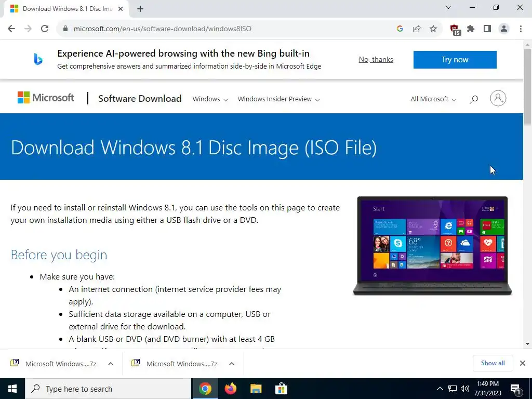532x399 pixels.
Task: Click the Before you begin heading
Action: [x=59, y=255]
